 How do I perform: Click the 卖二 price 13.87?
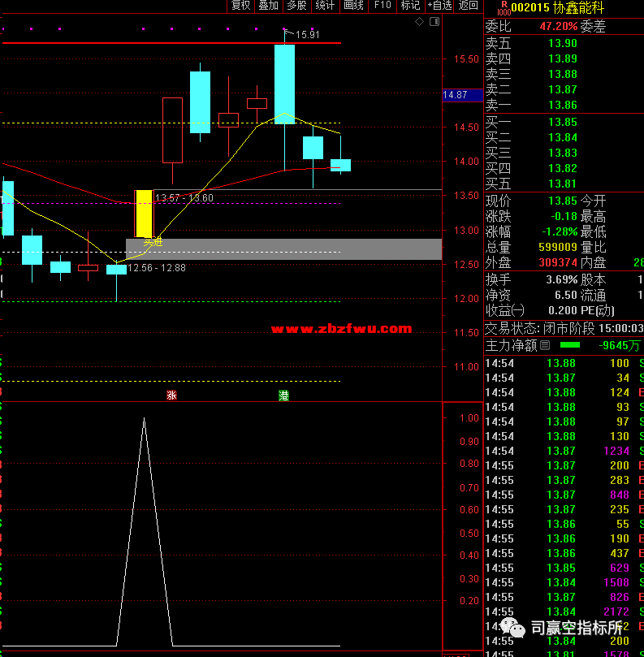[563, 89]
